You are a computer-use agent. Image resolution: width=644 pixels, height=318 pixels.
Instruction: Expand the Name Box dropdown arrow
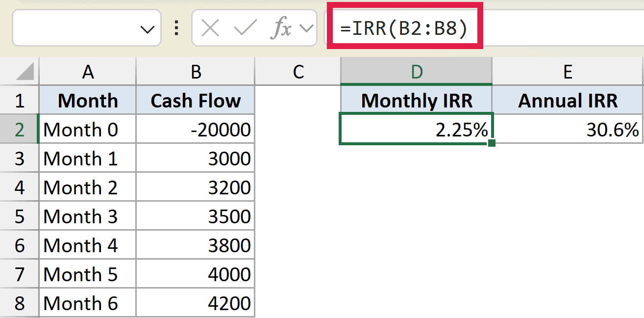coord(147,30)
